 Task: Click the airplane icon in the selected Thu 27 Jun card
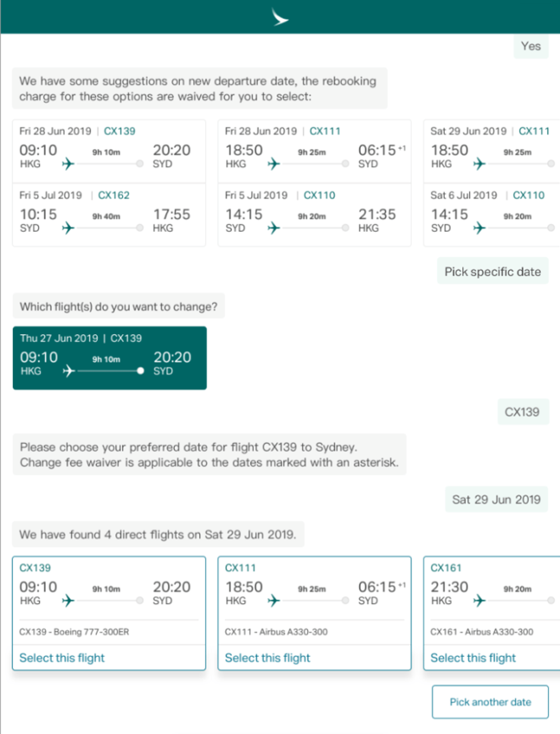pos(69,371)
